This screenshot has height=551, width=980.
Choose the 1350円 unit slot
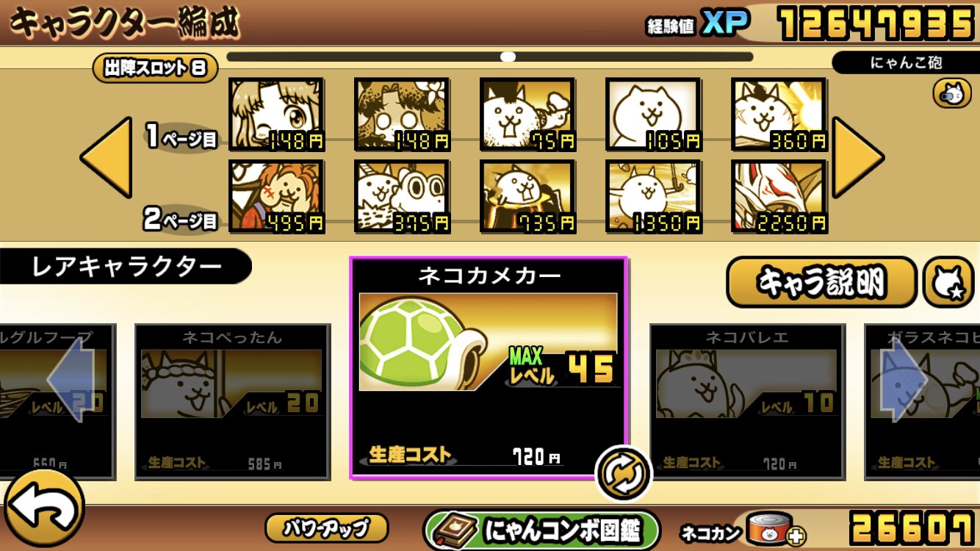pyautogui.click(x=653, y=197)
